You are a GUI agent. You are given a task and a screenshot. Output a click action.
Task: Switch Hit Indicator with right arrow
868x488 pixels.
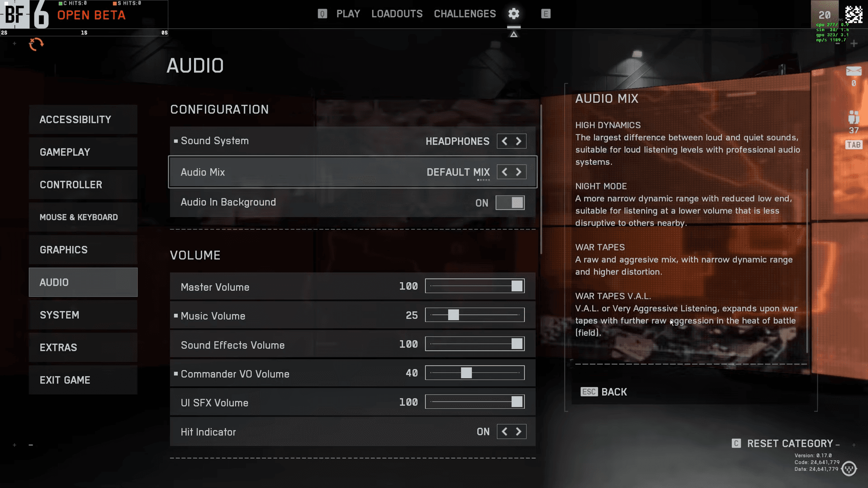click(x=519, y=432)
